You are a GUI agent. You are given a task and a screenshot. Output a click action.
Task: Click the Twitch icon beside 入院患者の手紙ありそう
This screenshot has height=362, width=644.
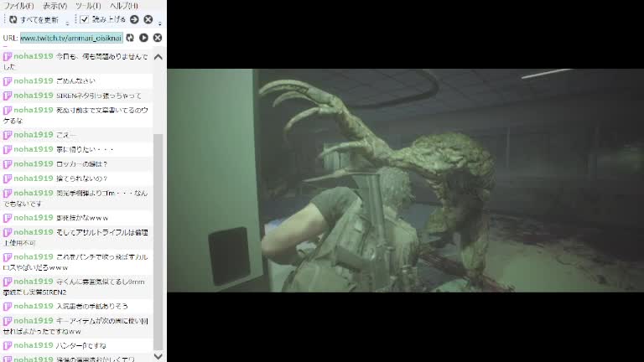pyautogui.click(x=8, y=307)
